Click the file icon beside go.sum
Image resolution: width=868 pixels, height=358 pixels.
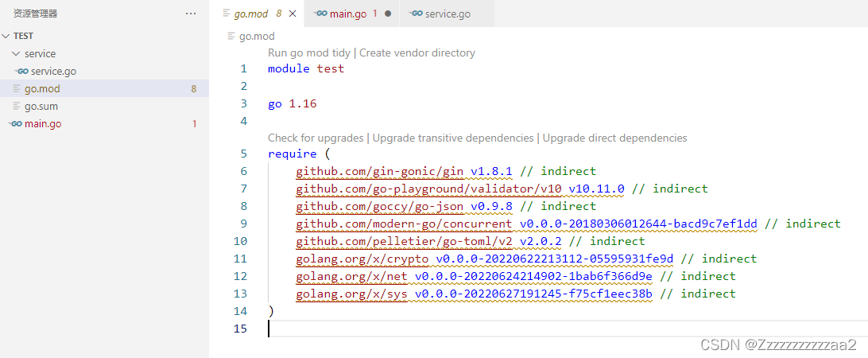click(17, 107)
